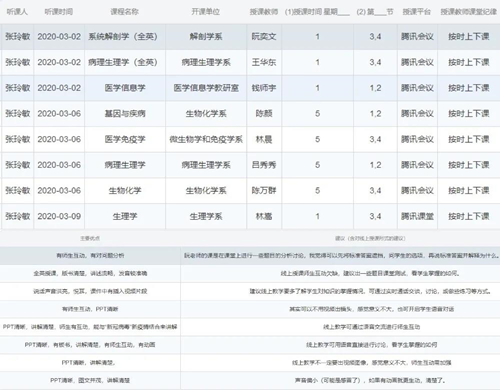Click period value 3,4 in 林嵩 row
Viewport: 500px width, 390px height.
[x=375, y=216]
